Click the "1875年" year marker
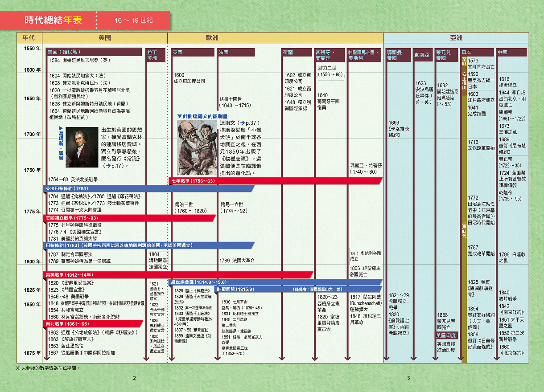The image size is (544, 392). (x=32, y=353)
